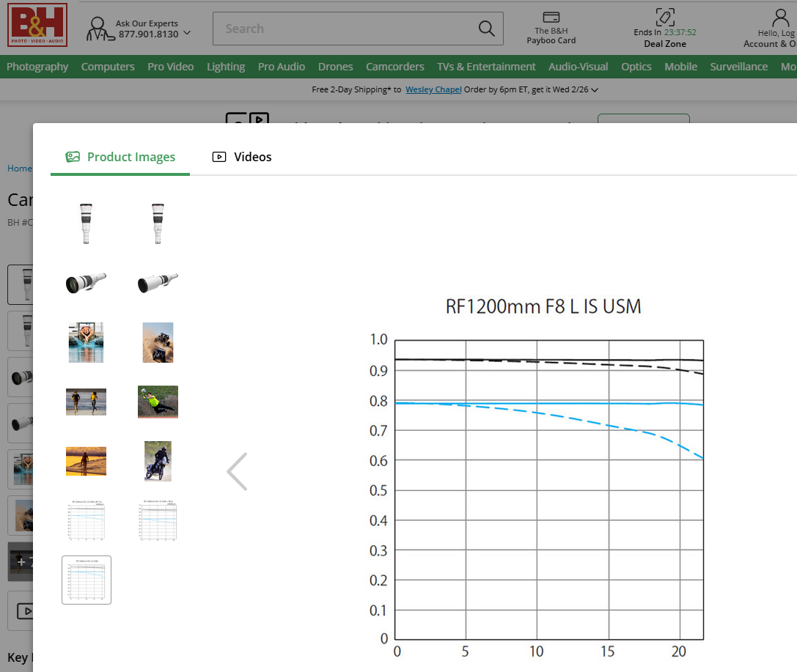Expand the shipping delivery details chevron
The width and height of the screenshot is (797, 672).
click(x=595, y=90)
